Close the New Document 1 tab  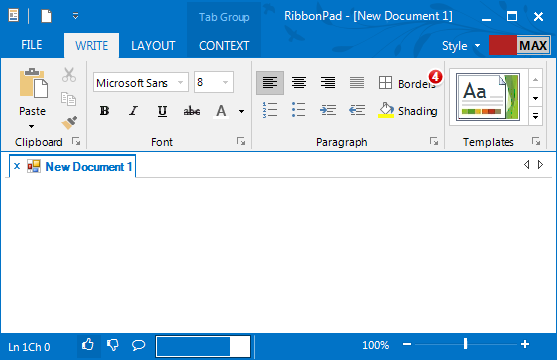coord(17,166)
